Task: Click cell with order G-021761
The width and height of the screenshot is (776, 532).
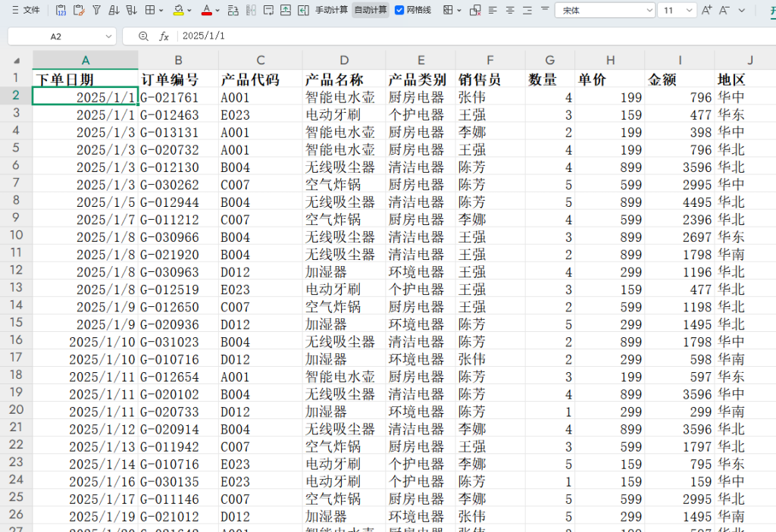Action: (178, 97)
